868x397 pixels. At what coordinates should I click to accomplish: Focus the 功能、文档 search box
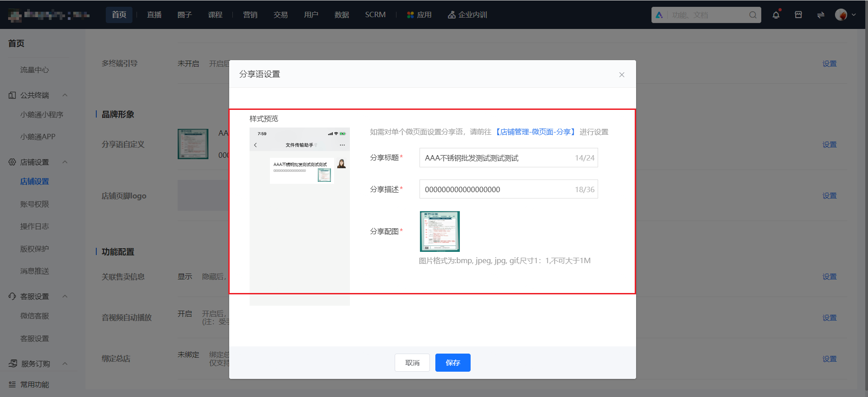tap(706, 15)
